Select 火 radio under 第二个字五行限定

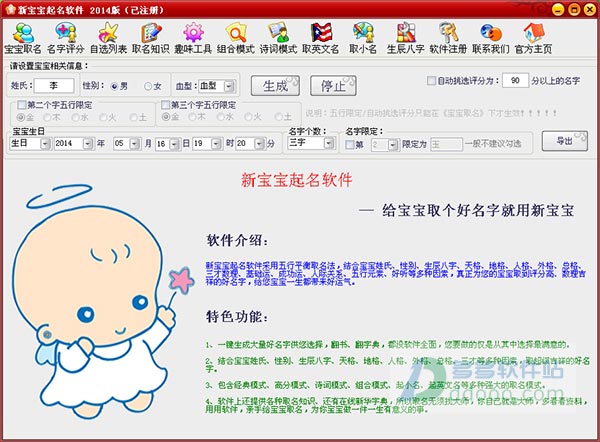103,117
